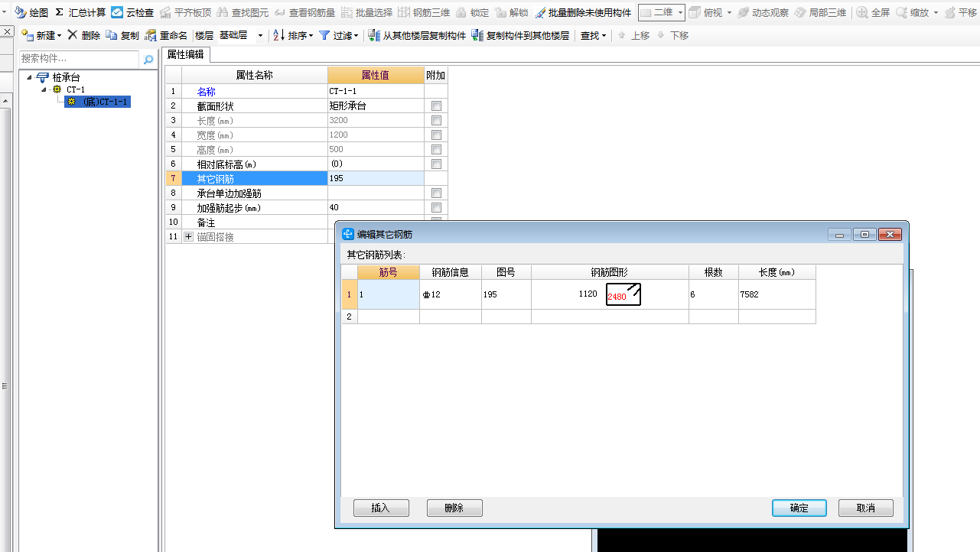The width and height of the screenshot is (980, 552).
Task: Close the 编辑其它钢筋 dialog
Action: click(x=890, y=235)
